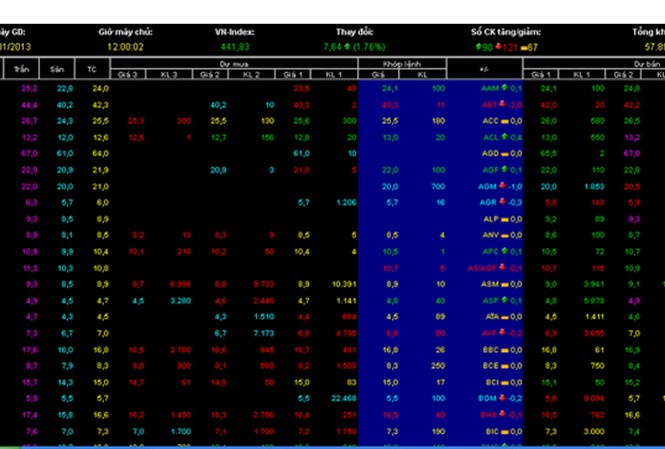Screen dimensions: 665x449
Task: Select the AGR stock symbol
Action: tap(488, 203)
